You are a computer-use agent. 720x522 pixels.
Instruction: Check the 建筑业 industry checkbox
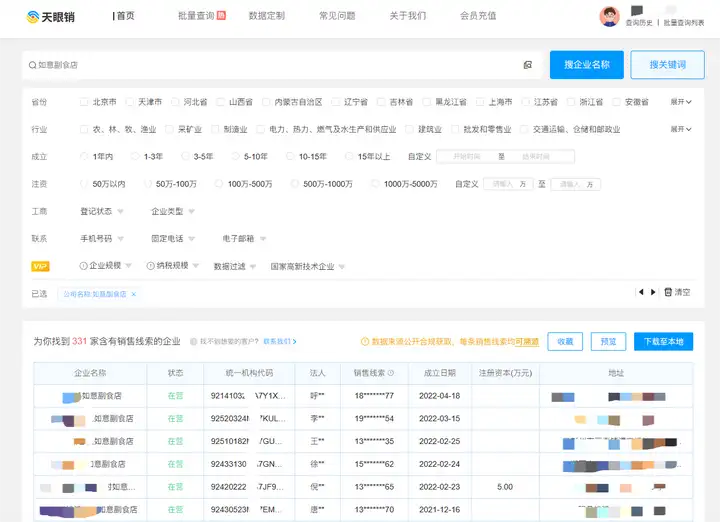coord(409,129)
